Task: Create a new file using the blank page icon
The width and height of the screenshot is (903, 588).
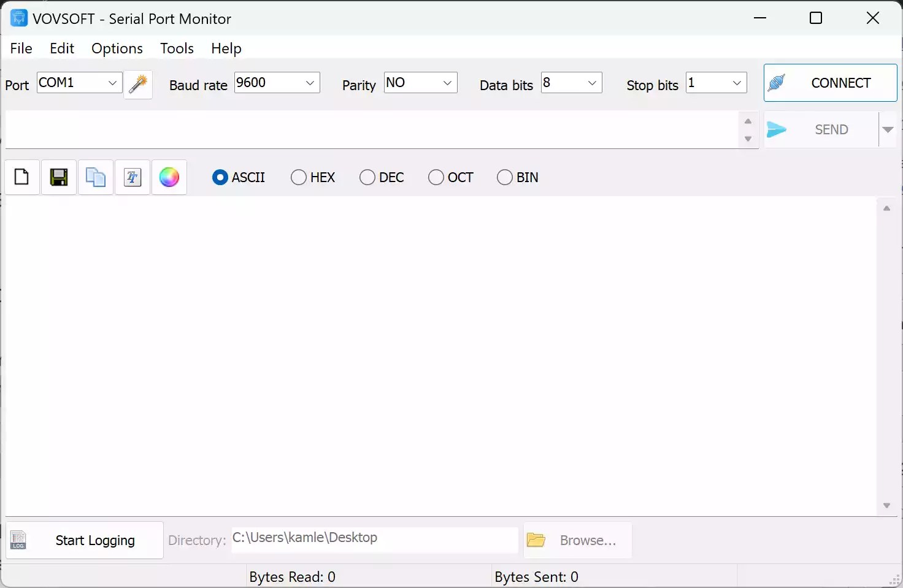Action: 21,177
